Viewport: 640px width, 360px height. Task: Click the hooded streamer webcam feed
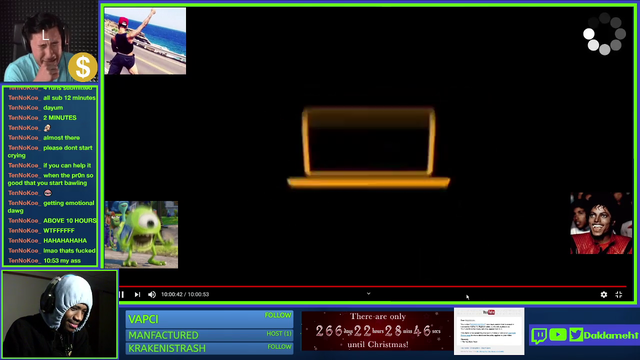click(60, 314)
